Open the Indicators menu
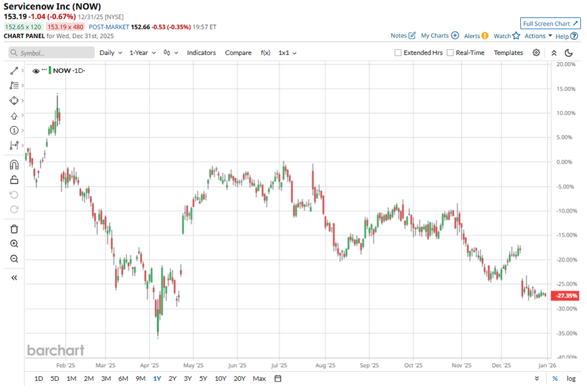 202,52
